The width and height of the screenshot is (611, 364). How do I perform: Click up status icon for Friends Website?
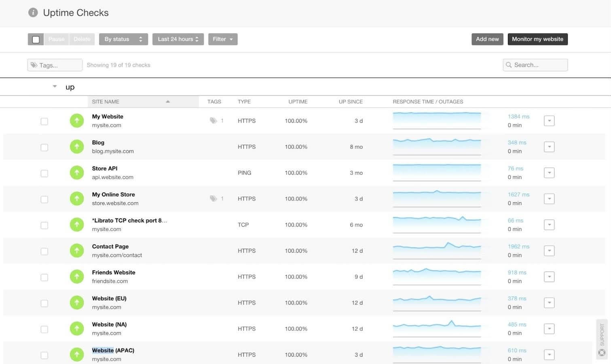click(77, 277)
